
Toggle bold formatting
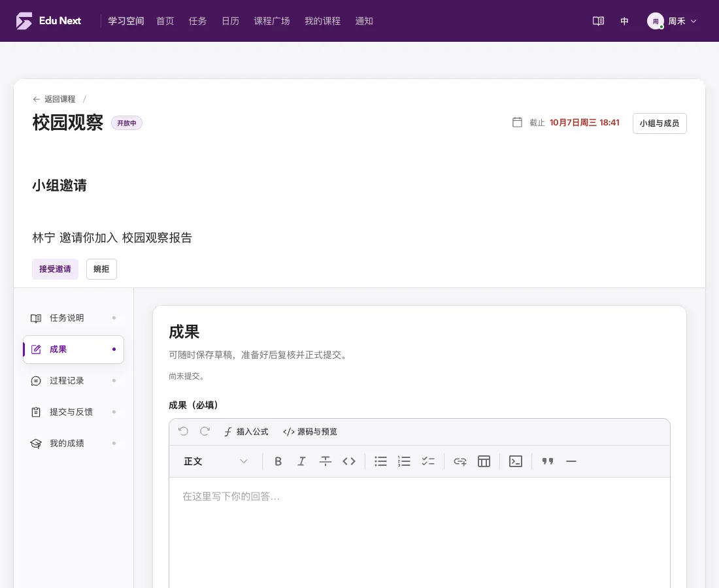coord(278,461)
